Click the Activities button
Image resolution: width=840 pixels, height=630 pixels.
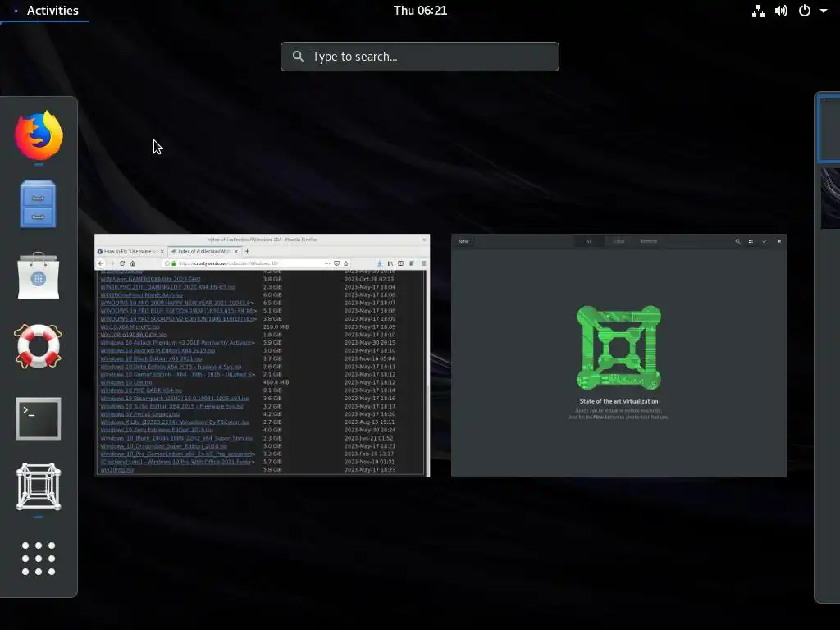tap(52, 11)
